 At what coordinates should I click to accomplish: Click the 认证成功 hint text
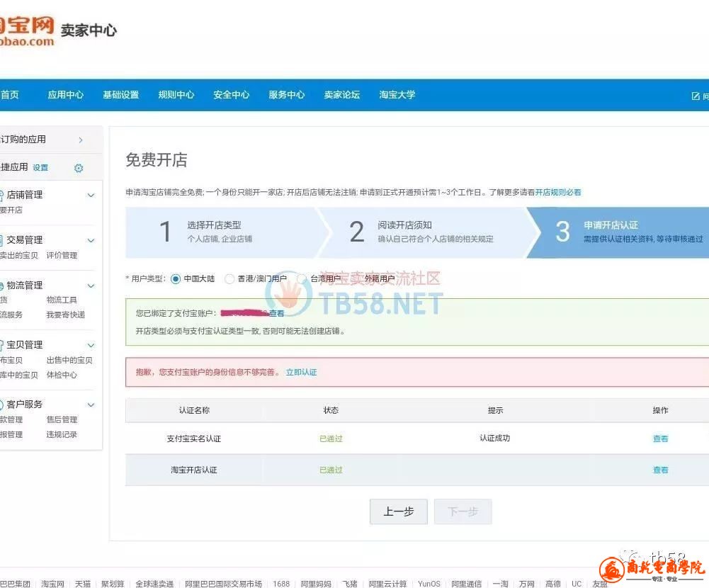click(x=494, y=439)
